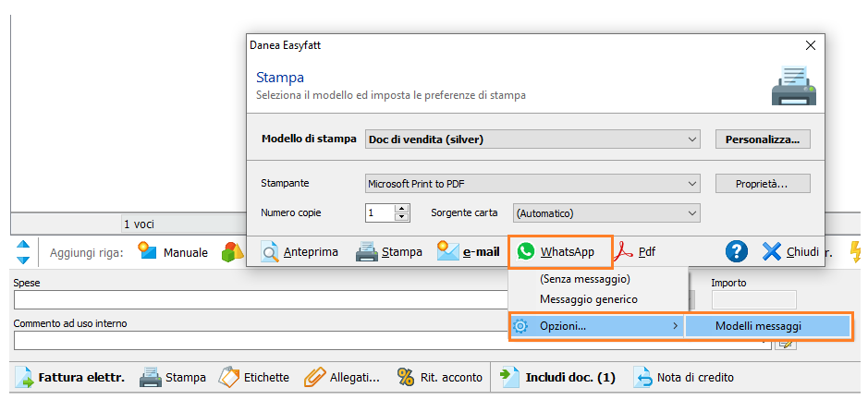The width and height of the screenshot is (868, 400).
Task: Select Modelli messaggi submenu item
Action: pyautogui.click(x=768, y=326)
